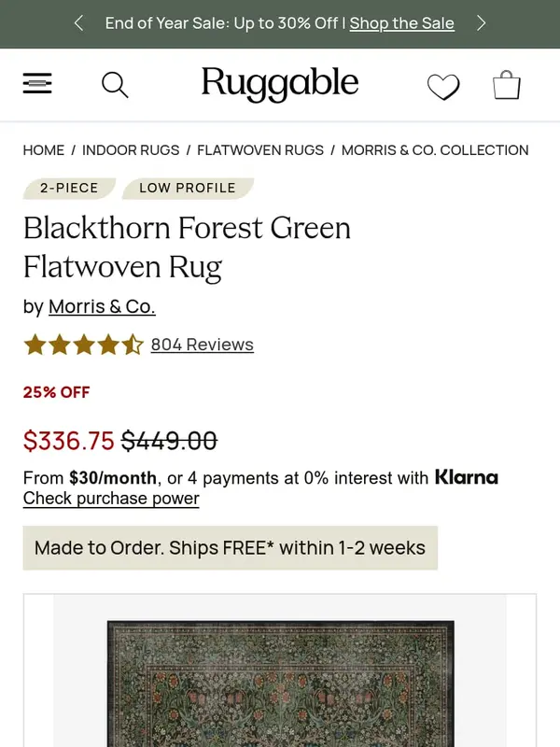Open the Blackthorn rug product image
560x747 pixels.
tap(280, 682)
